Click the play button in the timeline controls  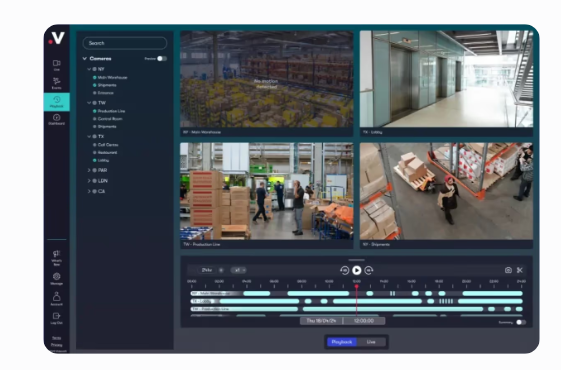357,270
